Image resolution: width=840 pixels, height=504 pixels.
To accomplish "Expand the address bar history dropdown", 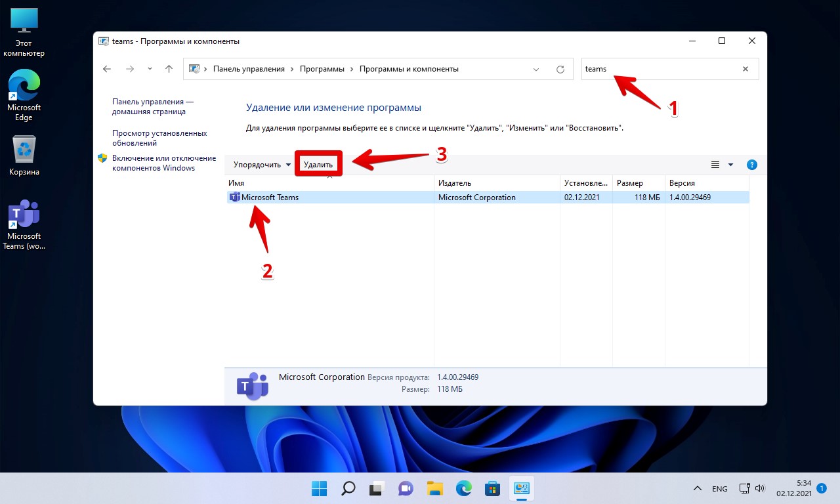I will coord(536,69).
